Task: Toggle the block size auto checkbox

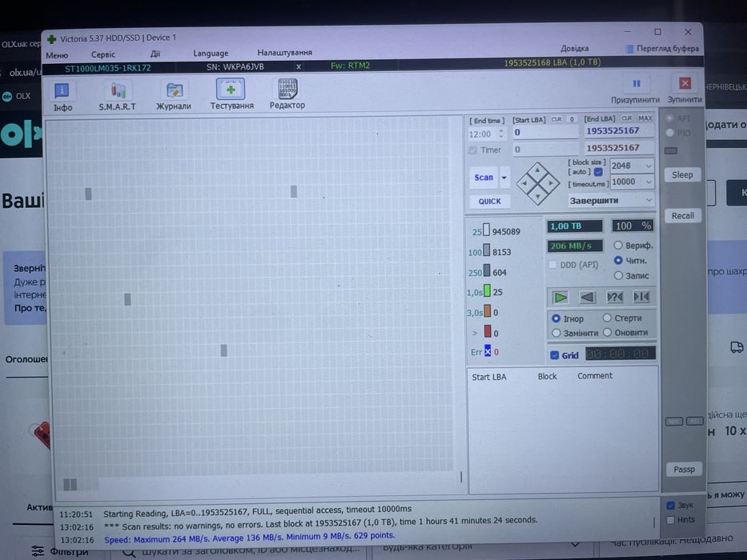Action: [x=598, y=172]
